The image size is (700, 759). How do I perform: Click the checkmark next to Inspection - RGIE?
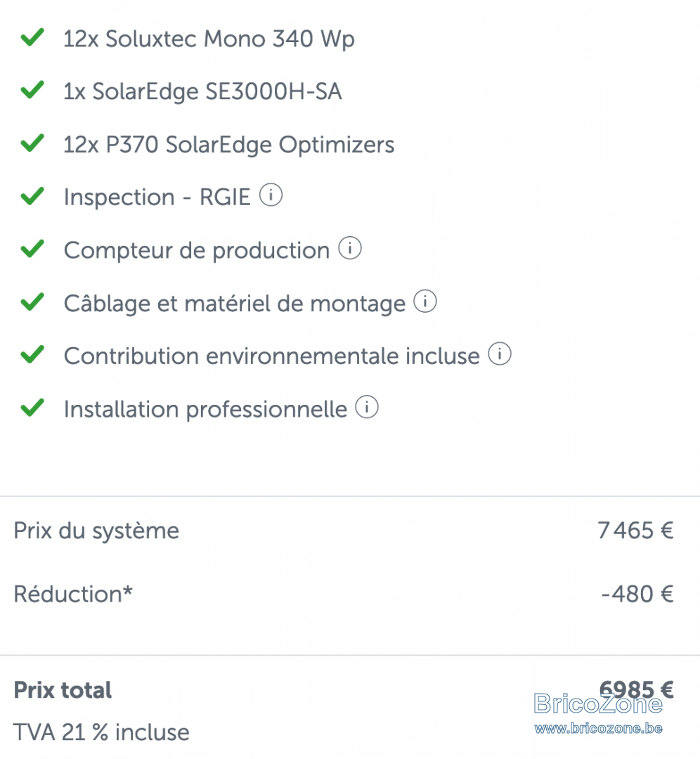pos(32,196)
